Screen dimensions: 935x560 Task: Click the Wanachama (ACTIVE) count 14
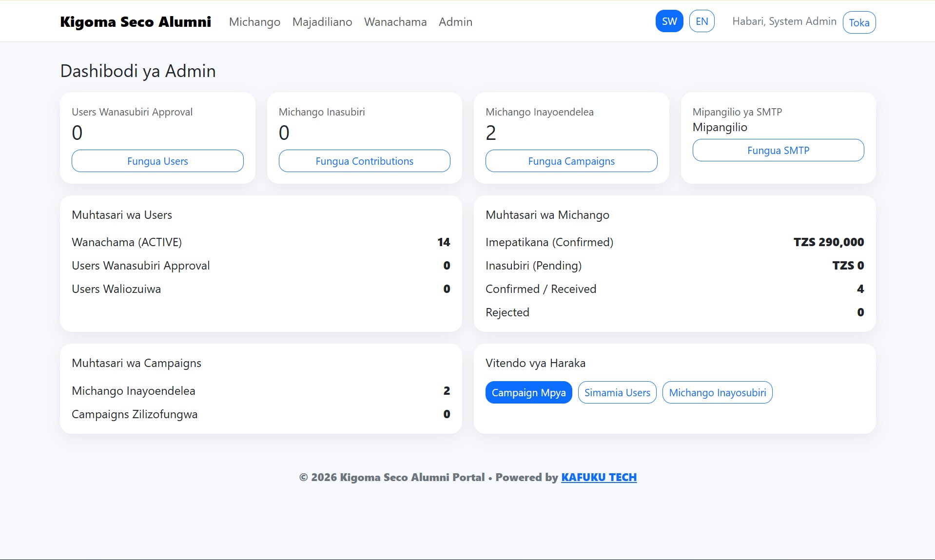(443, 242)
